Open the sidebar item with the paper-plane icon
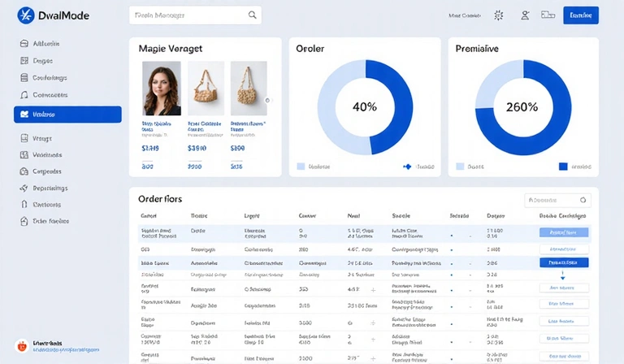 pos(44,188)
